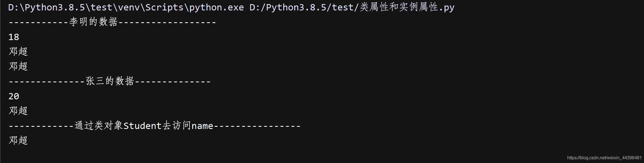Click the python.exe interpreter path text
Screen dimensions: 644x163
coord(126,7)
